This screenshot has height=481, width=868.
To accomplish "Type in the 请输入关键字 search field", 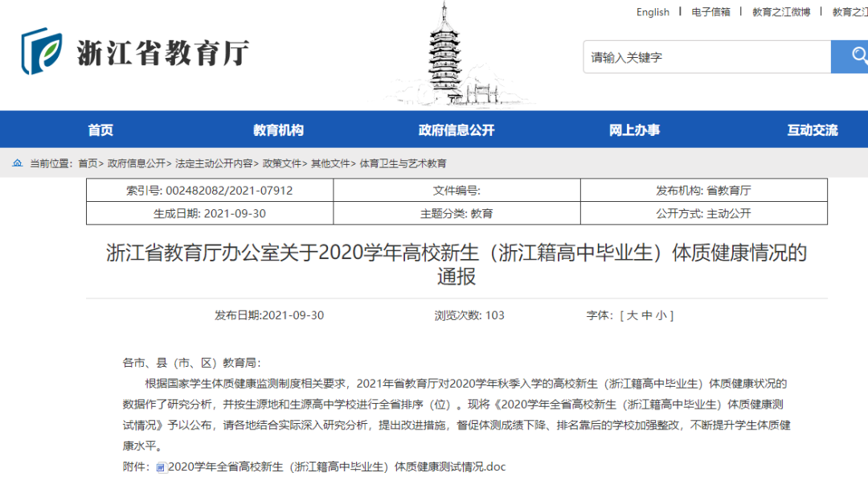I will [706, 58].
